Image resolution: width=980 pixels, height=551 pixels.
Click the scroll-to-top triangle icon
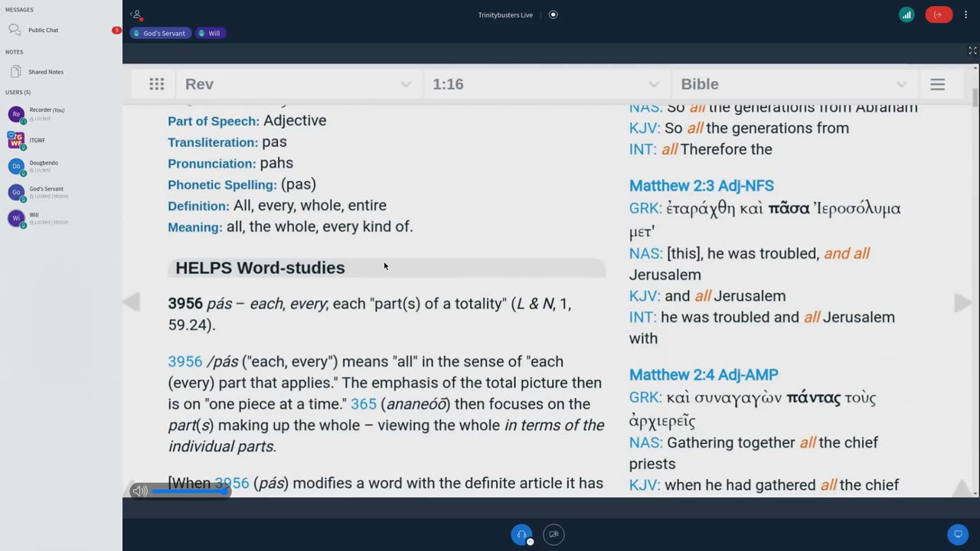coord(961,488)
